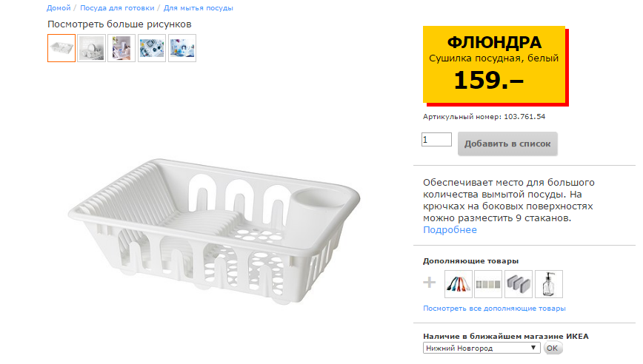
Task: Open Посмотреть все дополняющие товары link
Action: [494, 308]
